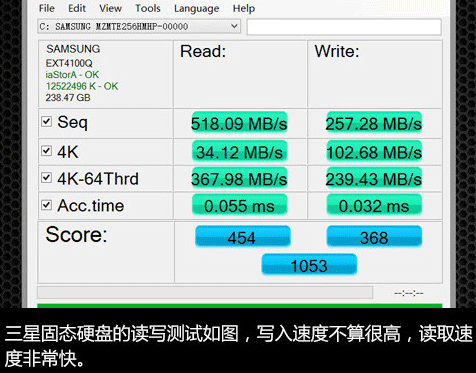
Task: Click the write score 368
Action: [x=374, y=237]
